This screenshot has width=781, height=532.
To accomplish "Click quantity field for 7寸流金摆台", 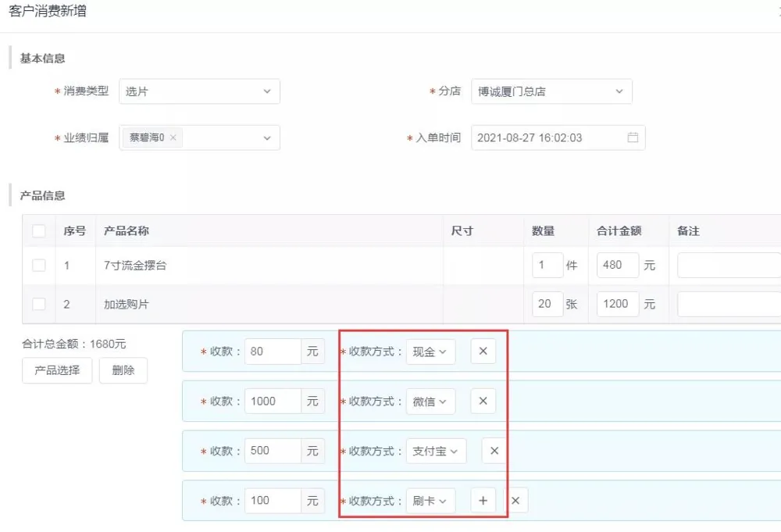I will click(547, 266).
